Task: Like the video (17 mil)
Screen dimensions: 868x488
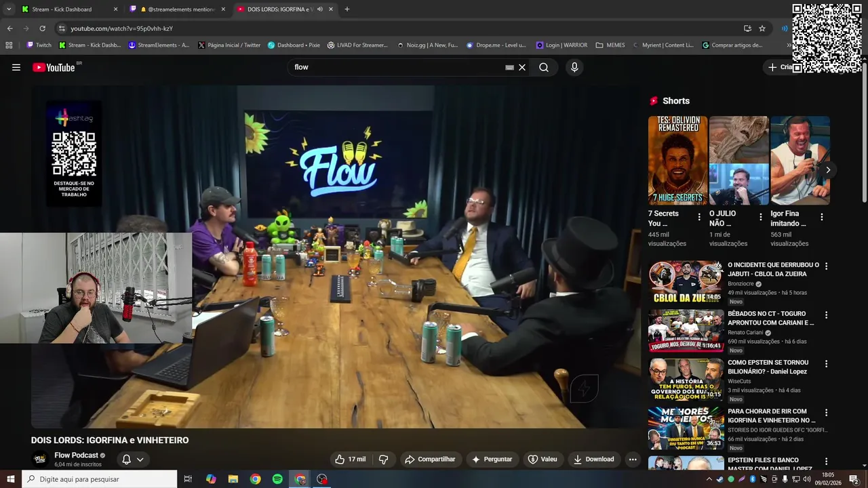Action: point(350,459)
